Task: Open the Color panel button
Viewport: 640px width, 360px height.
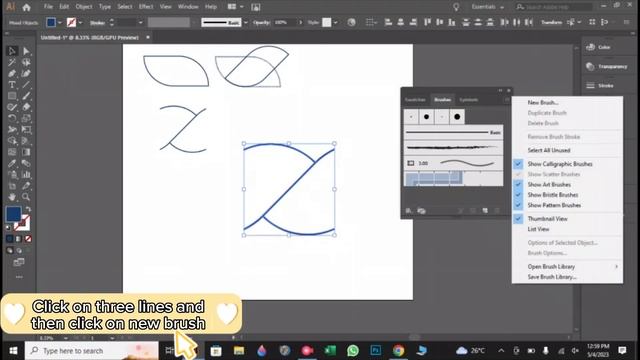Action: (598, 47)
